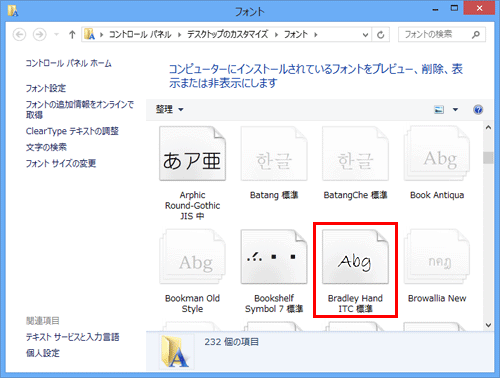Click the font folder icon in address bar

[89, 34]
